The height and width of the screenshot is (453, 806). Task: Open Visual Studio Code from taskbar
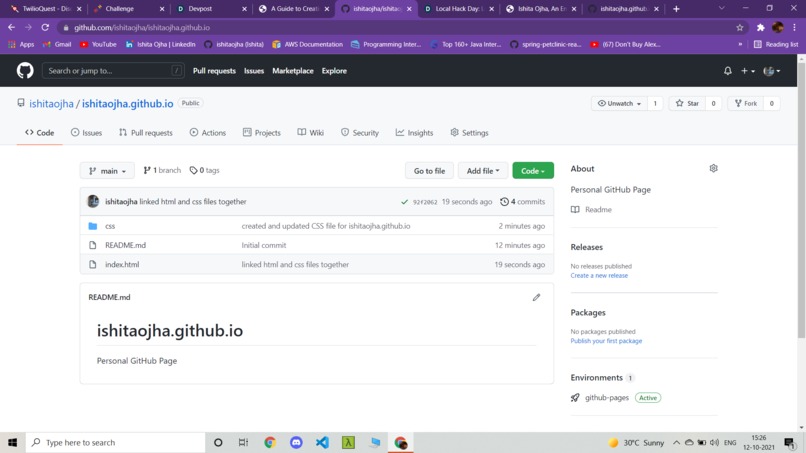322,442
